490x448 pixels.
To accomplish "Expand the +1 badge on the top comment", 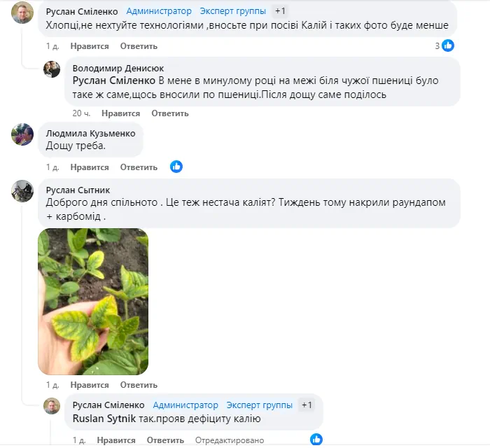I will tap(280, 11).
